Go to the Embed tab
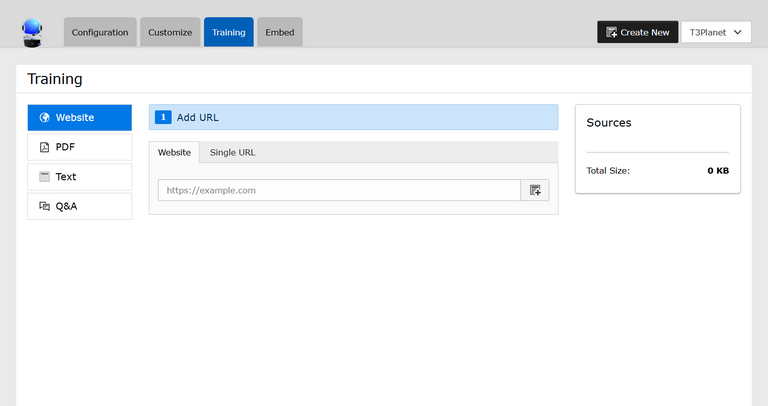Image resolution: width=768 pixels, height=406 pixels. click(280, 32)
